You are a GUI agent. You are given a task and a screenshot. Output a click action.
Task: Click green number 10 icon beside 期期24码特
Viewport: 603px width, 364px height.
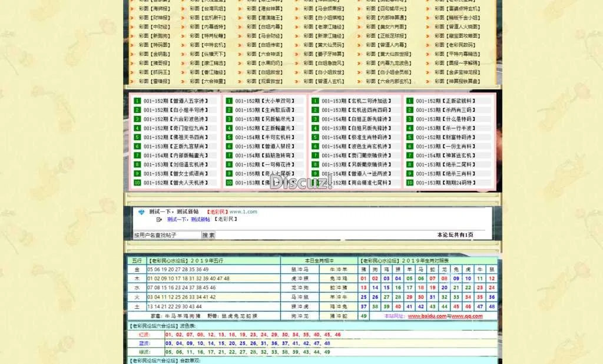click(409, 183)
